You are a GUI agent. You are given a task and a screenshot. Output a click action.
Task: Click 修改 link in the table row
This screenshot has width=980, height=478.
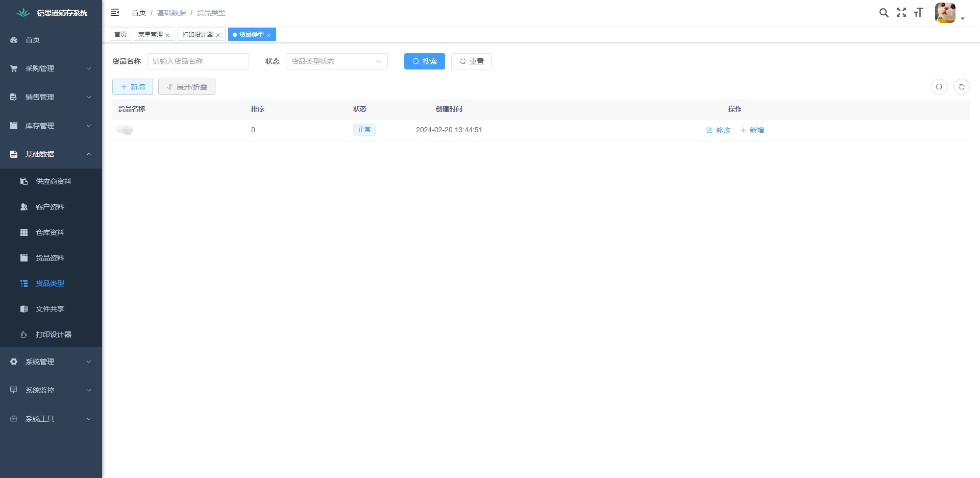(x=718, y=130)
